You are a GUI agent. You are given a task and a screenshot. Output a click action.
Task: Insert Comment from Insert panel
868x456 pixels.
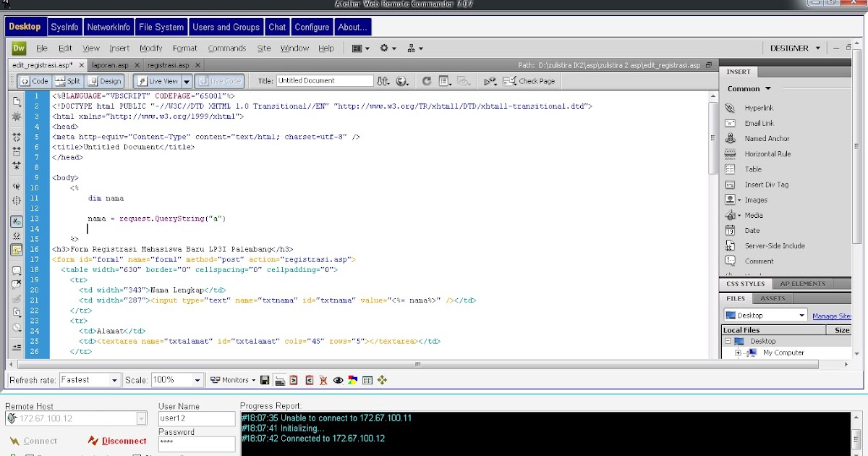pyautogui.click(x=759, y=261)
